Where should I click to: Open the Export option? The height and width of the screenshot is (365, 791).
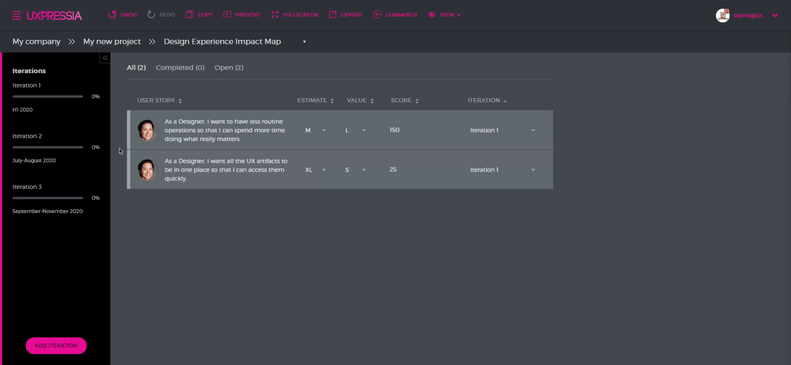pos(346,15)
